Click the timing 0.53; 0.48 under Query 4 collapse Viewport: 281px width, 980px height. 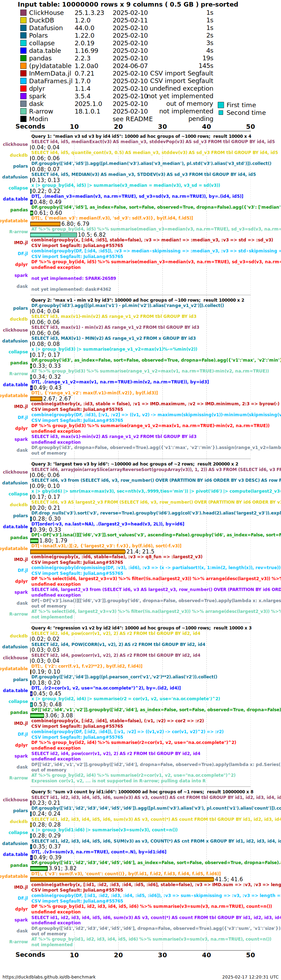47,705
